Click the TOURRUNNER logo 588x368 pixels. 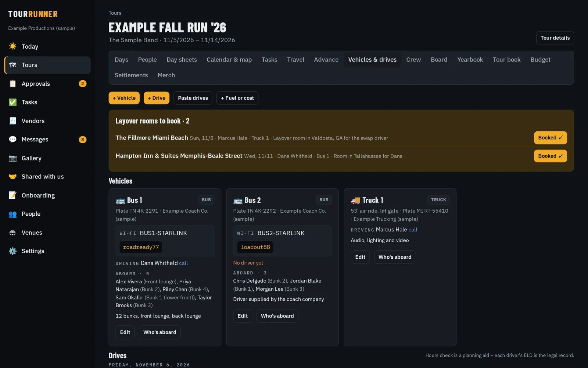(33, 14)
